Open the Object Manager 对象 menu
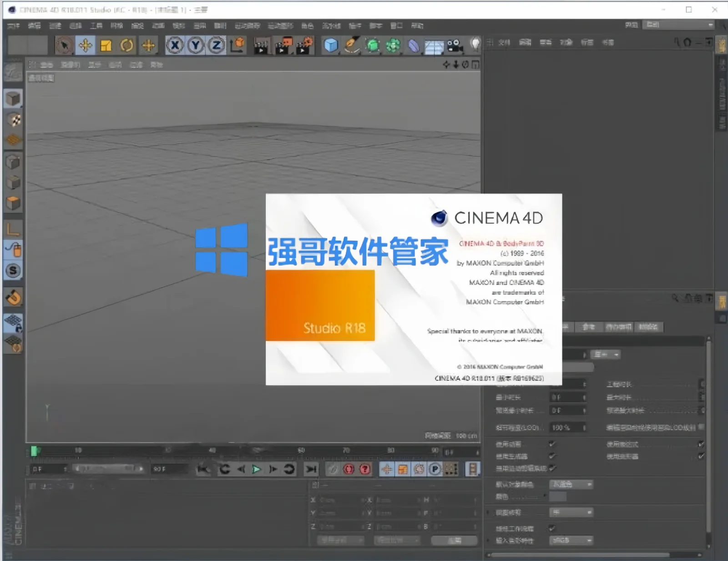The width and height of the screenshot is (728, 561). pyautogui.click(x=566, y=43)
